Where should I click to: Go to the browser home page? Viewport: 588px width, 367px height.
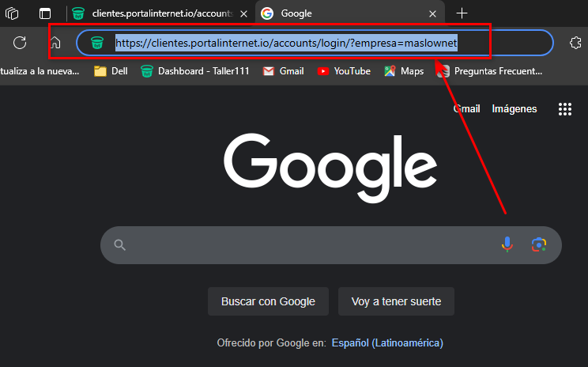pyautogui.click(x=55, y=43)
